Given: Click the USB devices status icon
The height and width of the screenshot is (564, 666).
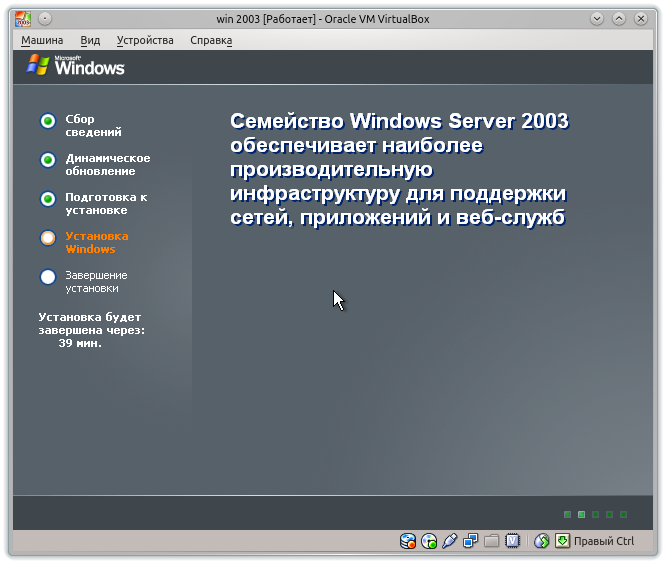Looking at the screenshot, I should point(449,541).
